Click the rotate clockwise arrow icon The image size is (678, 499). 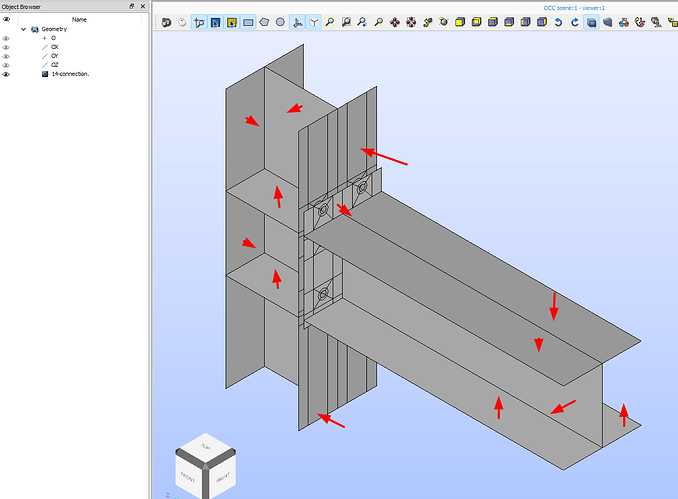575,21
